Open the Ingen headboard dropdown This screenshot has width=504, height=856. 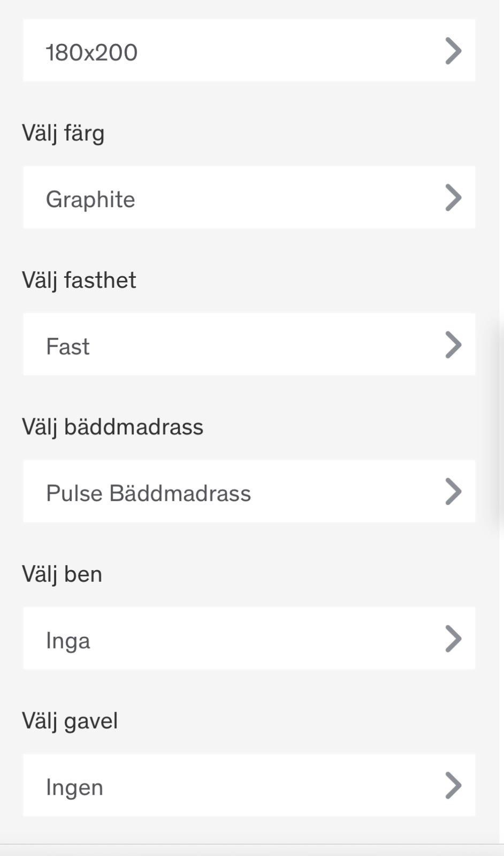pyautogui.click(x=249, y=785)
